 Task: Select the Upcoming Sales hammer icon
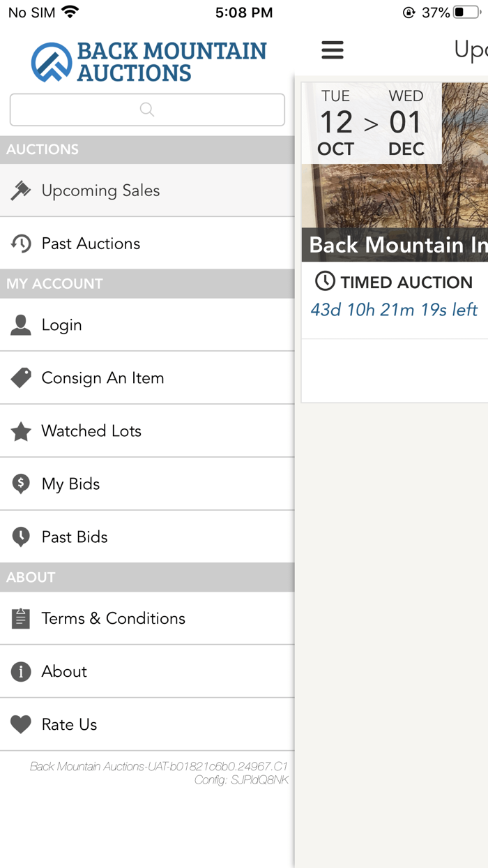(21, 190)
